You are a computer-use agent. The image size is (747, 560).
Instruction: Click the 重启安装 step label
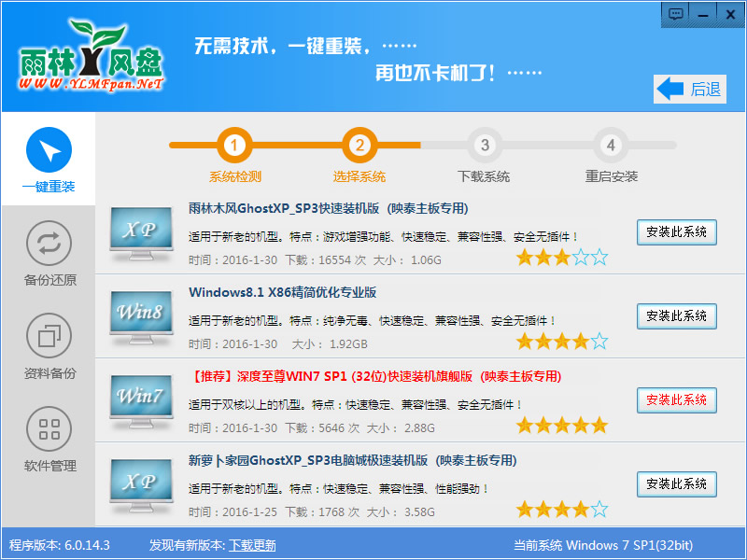point(612,176)
